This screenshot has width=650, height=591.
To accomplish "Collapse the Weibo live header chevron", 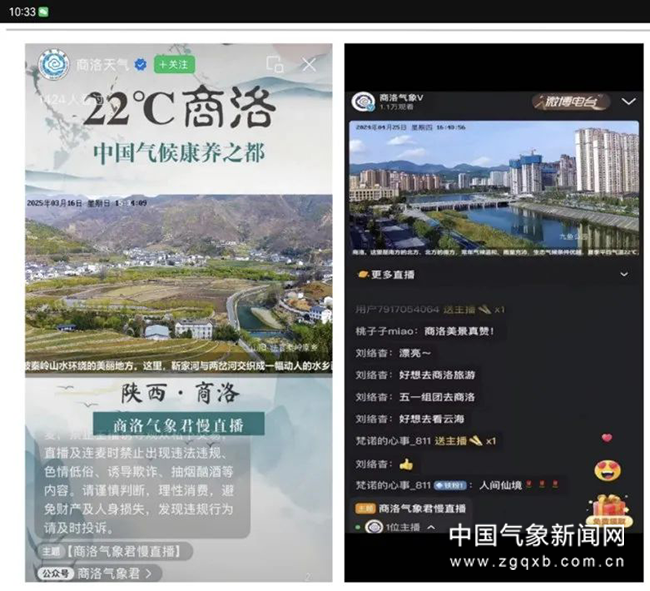I will pyautogui.click(x=628, y=101).
